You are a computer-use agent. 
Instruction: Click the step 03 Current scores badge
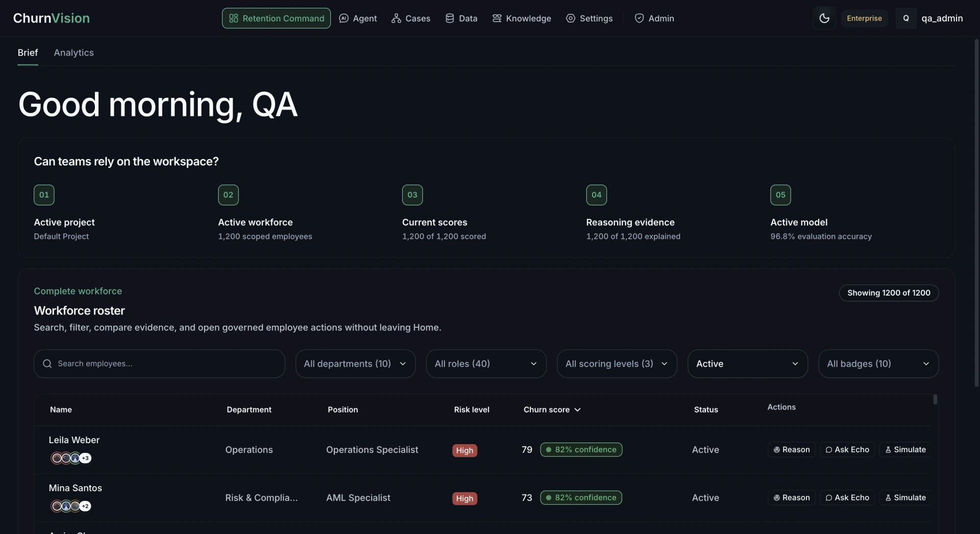coord(412,195)
